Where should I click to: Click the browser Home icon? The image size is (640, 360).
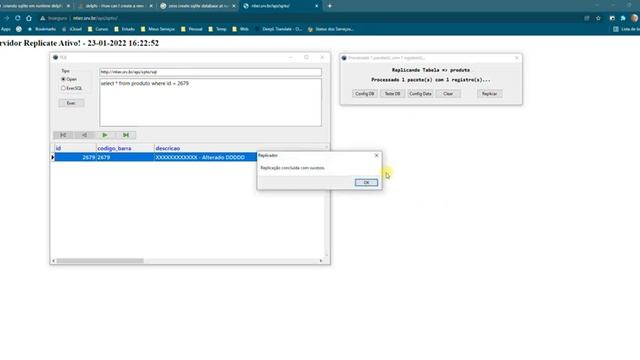pyautogui.click(x=29, y=18)
